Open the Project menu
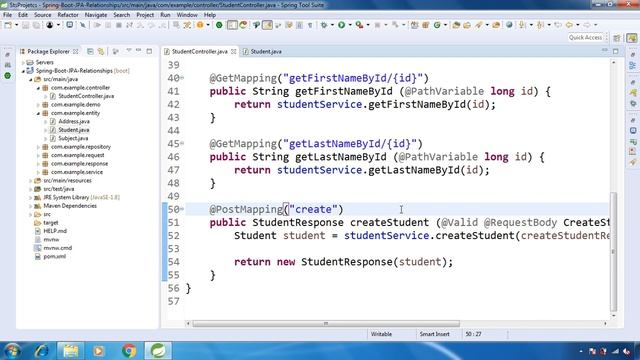Screen dimensions: 640x360 pyautogui.click(x=145, y=15)
